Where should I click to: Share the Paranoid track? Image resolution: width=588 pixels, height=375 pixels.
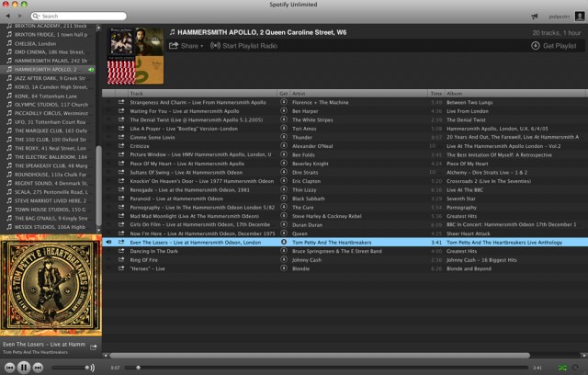pos(121,199)
